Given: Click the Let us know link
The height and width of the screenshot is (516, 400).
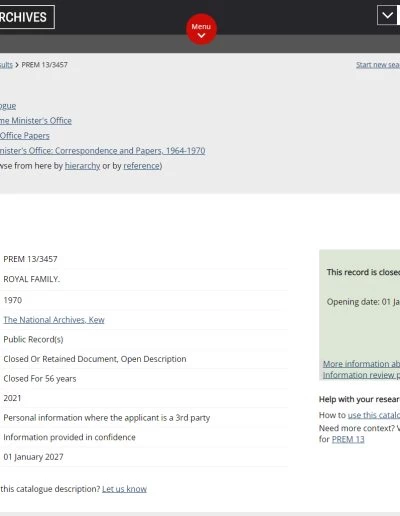Looking at the screenshot, I should tap(124, 489).
